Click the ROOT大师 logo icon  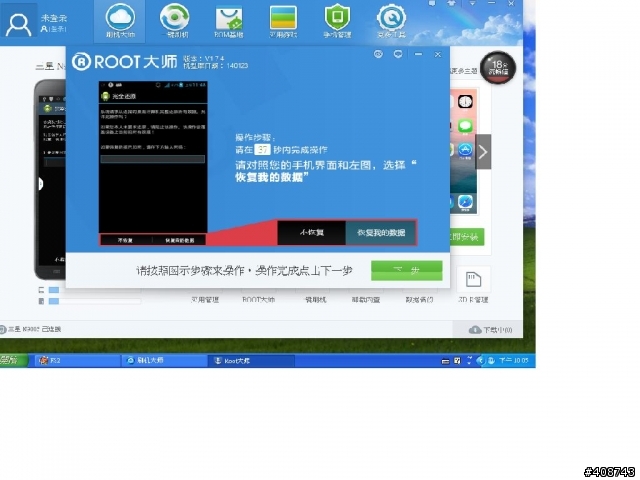click(81, 62)
